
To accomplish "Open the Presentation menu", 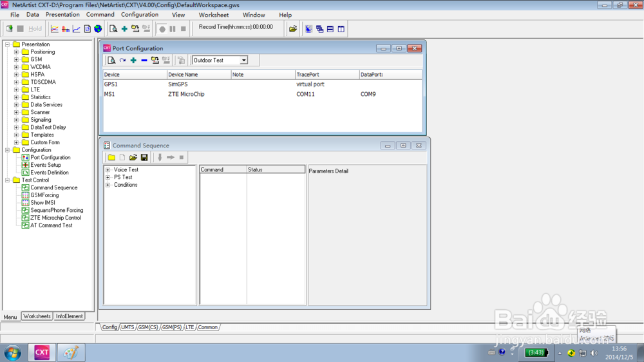I will pos(62,15).
